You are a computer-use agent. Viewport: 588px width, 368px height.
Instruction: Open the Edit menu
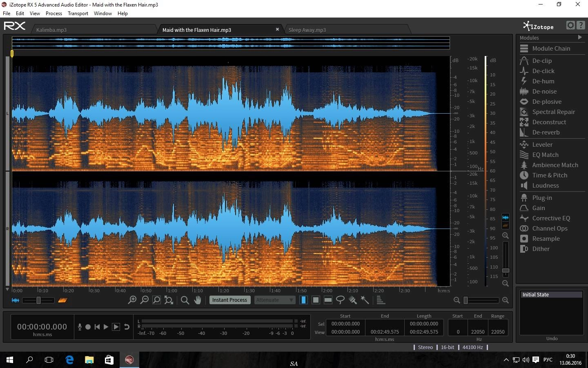[x=20, y=13]
